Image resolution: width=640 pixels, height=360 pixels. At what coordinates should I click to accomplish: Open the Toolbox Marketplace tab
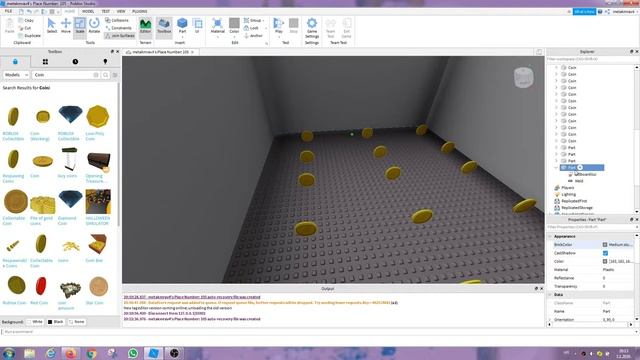coord(15,62)
